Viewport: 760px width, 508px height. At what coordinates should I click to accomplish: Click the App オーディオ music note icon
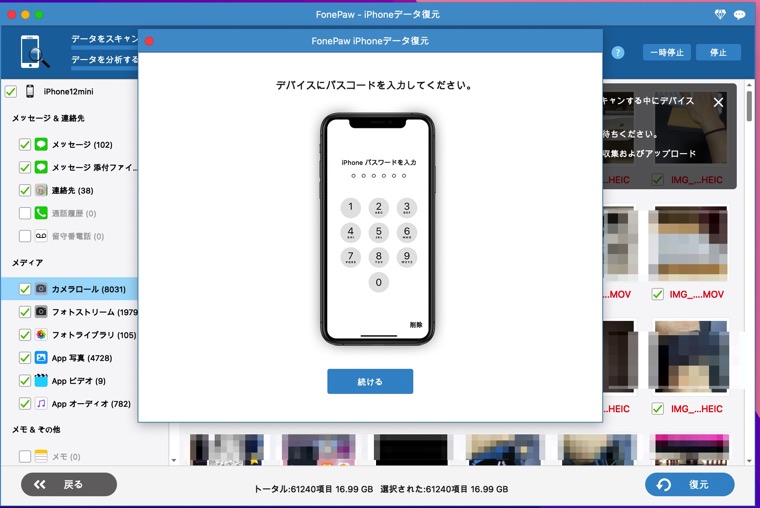tap(41, 403)
